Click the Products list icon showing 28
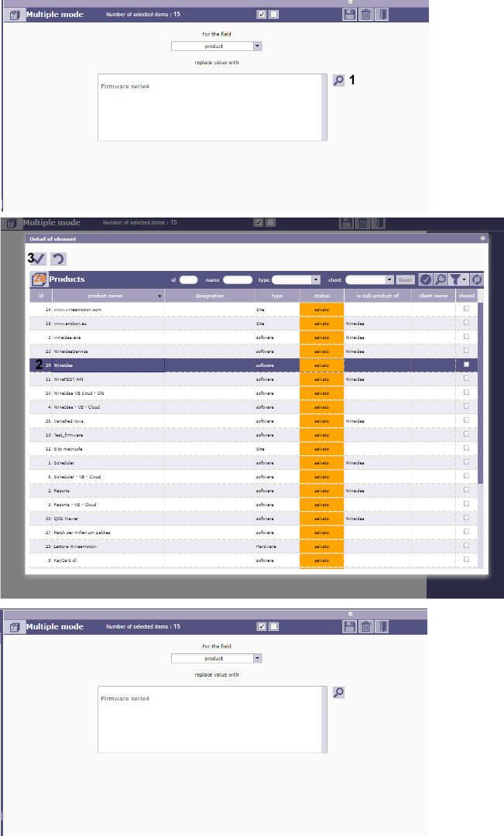This screenshot has height=836, width=504. [x=39, y=279]
